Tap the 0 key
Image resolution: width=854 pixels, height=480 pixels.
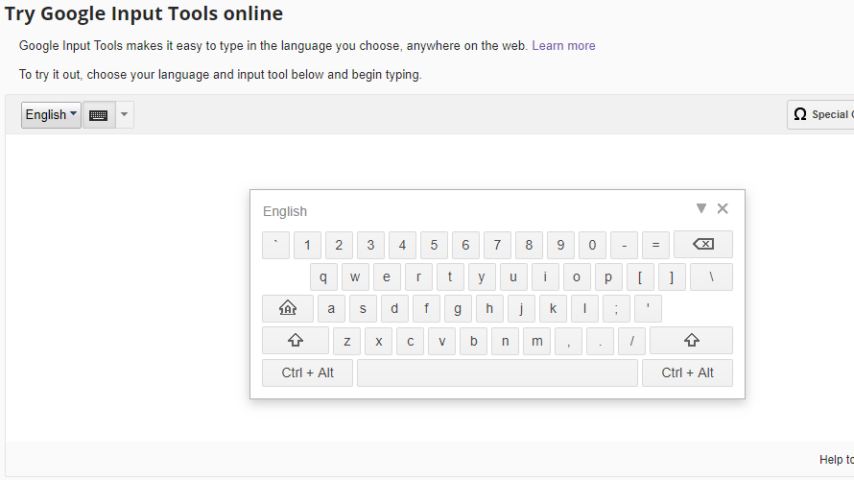592,245
